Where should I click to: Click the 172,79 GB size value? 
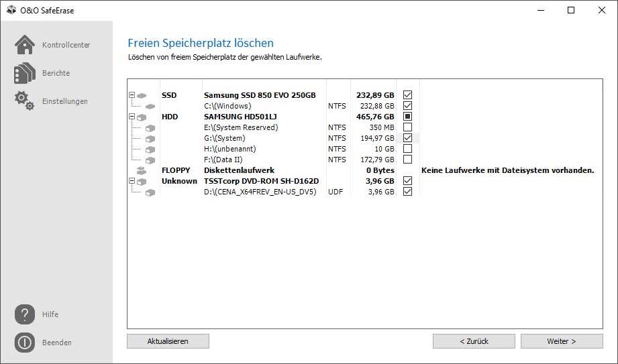pos(377,160)
